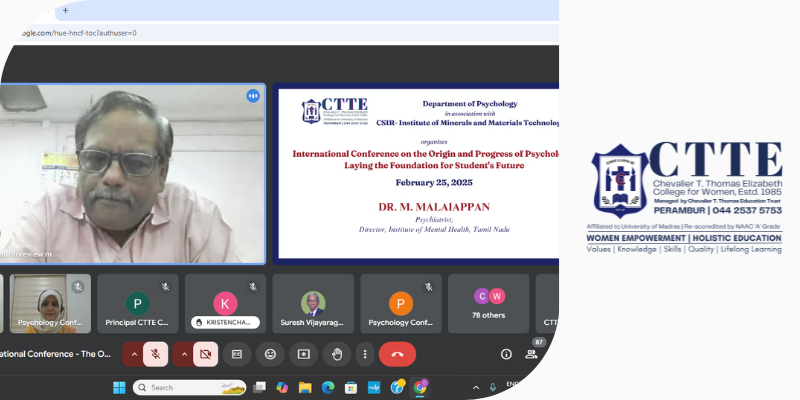Image resolution: width=800 pixels, height=400 pixels.
Task: Unmute the microphone in Meet
Action: 156,354
